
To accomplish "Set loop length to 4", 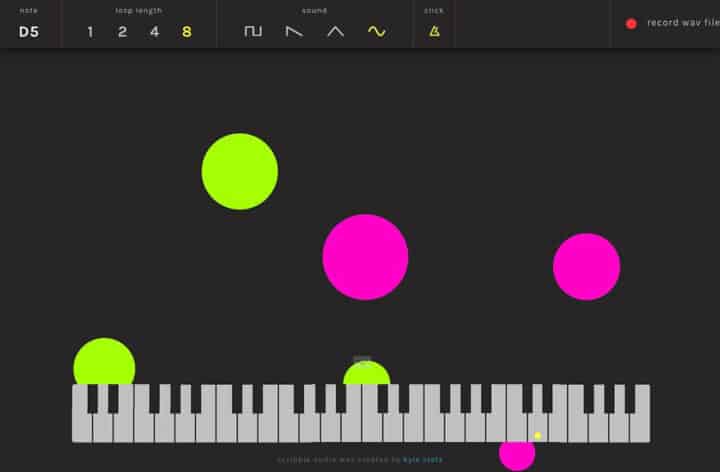I will 154,31.
